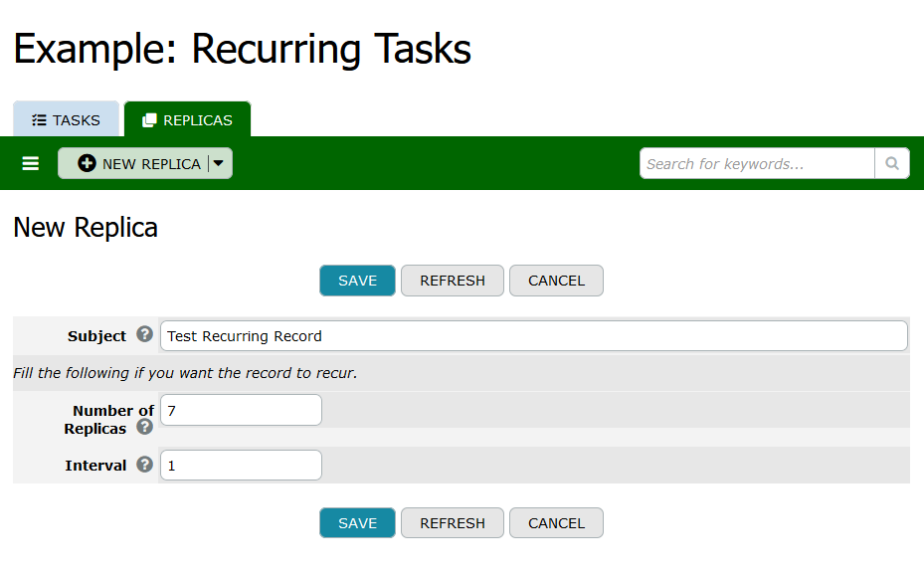Show help for Number of Replicas
Image resolution: width=924 pixels, height=576 pixels.
(144, 428)
